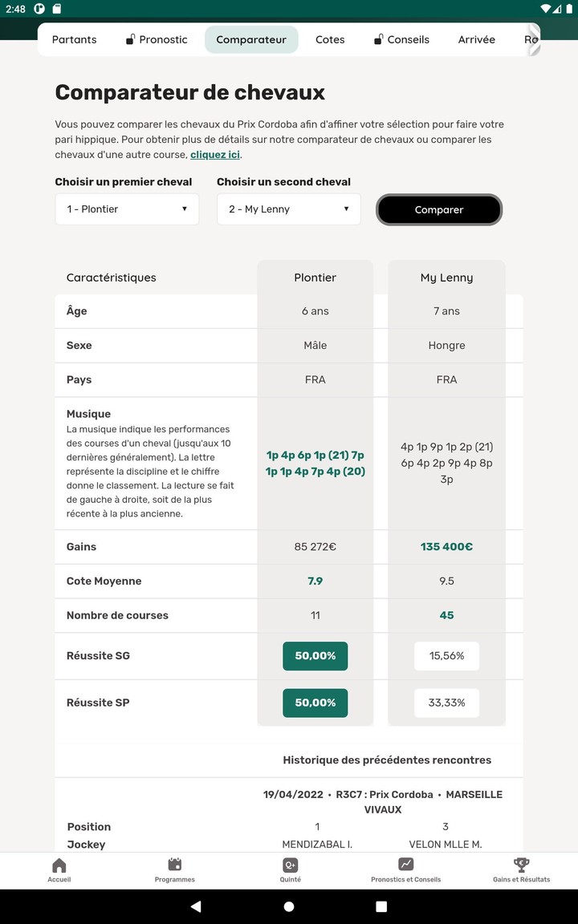Tap the Android recent apps square
This screenshot has width=578, height=924.
click(381, 906)
